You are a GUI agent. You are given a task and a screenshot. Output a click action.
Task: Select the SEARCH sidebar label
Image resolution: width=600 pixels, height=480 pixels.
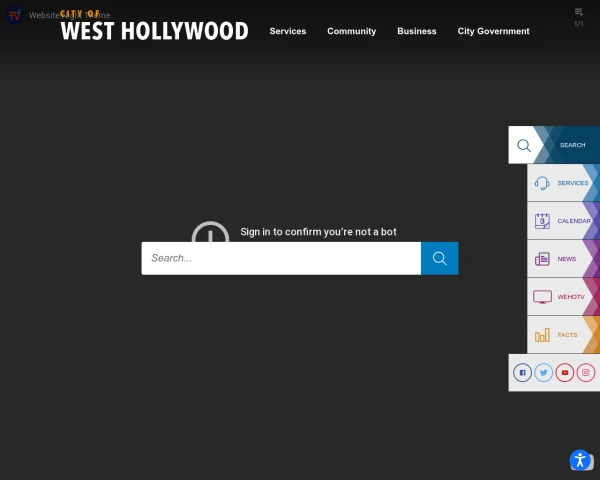pos(572,145)
